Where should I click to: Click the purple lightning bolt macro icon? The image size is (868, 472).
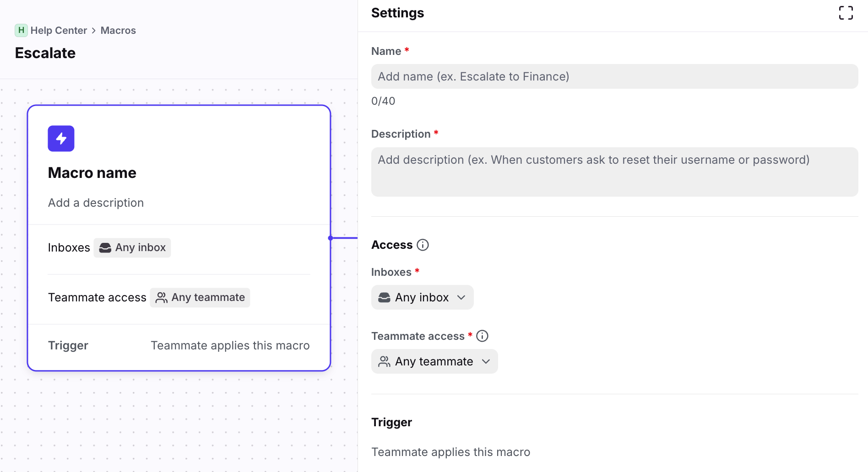pyautogui.click(x=61, y=139)
